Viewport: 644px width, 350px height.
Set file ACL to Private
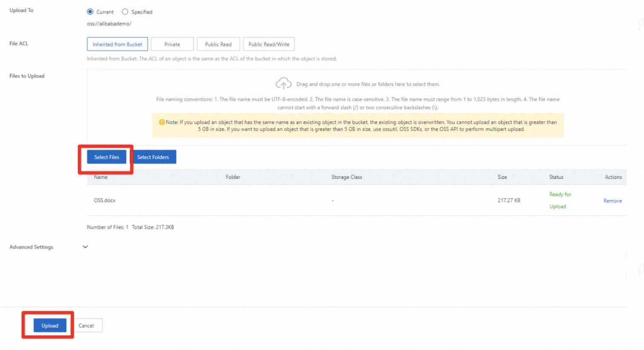pyautogui.click(x=172, y=44)
